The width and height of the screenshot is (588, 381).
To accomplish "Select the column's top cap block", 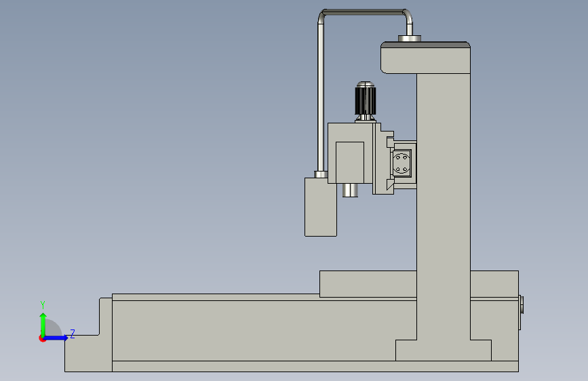I will [426, 58].
